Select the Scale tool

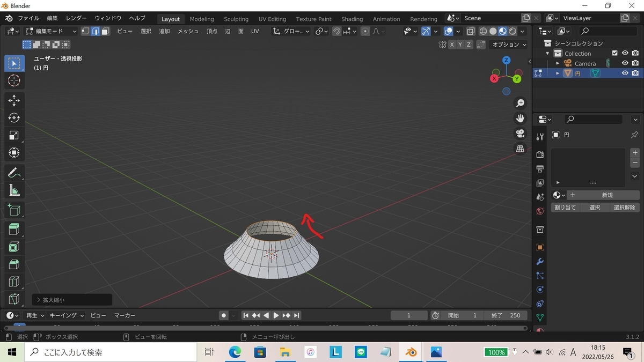(14, 135)
